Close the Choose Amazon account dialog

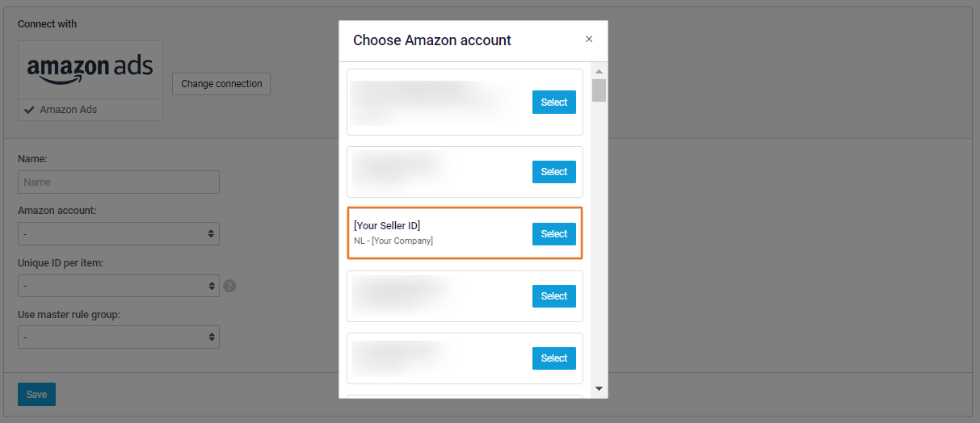589,39
